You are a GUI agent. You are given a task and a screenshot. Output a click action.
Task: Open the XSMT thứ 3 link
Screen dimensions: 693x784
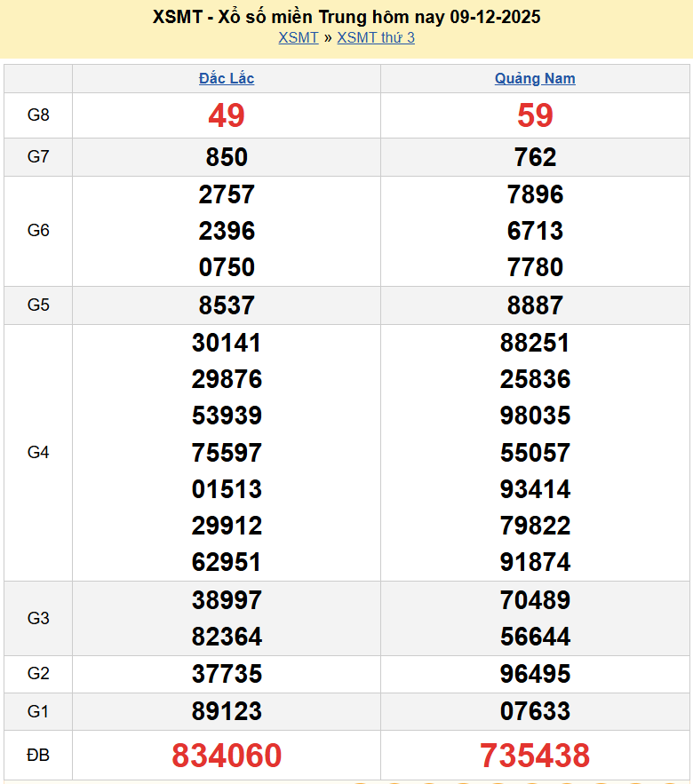point(376,37)
